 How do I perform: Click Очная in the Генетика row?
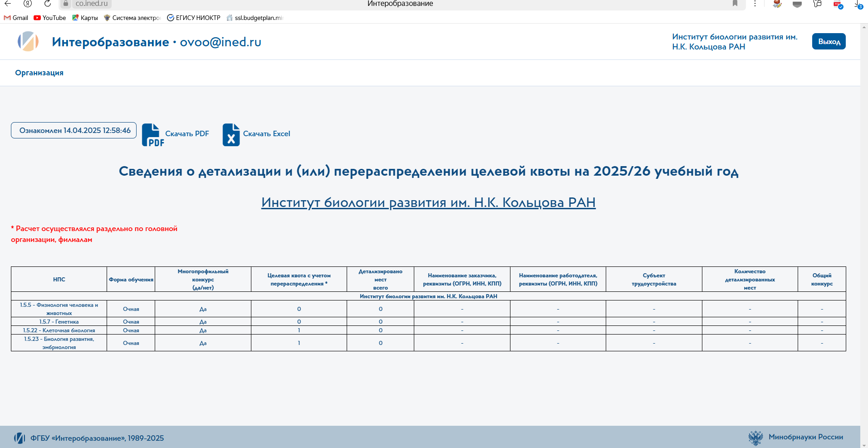(x=131, y=321)
